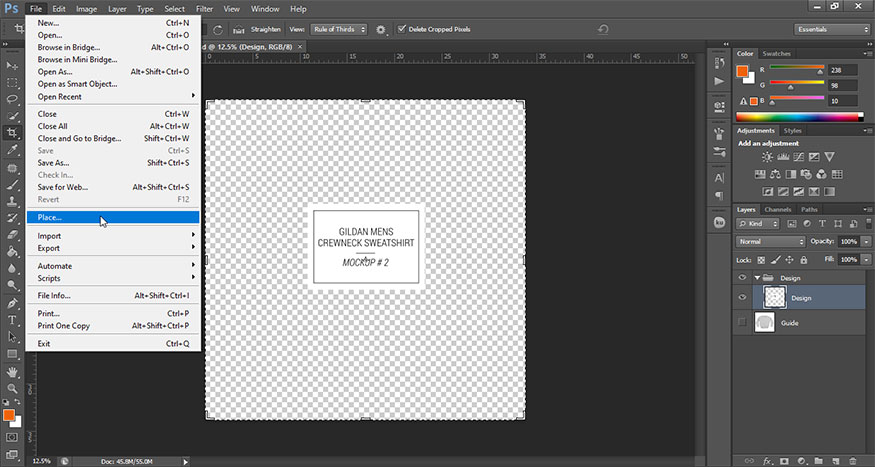Select the Paint Bucket tool
Screen dimensions: 875x467
(x=12, y=252)
